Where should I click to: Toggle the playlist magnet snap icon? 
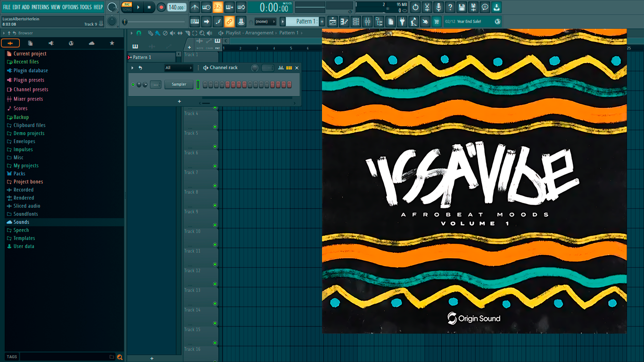pos(139,33)
